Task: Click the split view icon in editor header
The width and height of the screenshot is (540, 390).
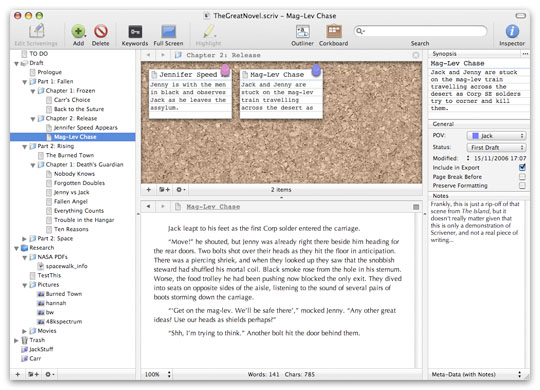Action: [x=416, y=207]
